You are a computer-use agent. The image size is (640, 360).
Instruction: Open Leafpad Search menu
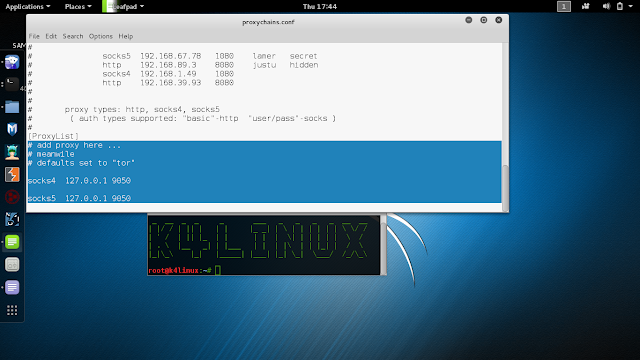point(73,36)
